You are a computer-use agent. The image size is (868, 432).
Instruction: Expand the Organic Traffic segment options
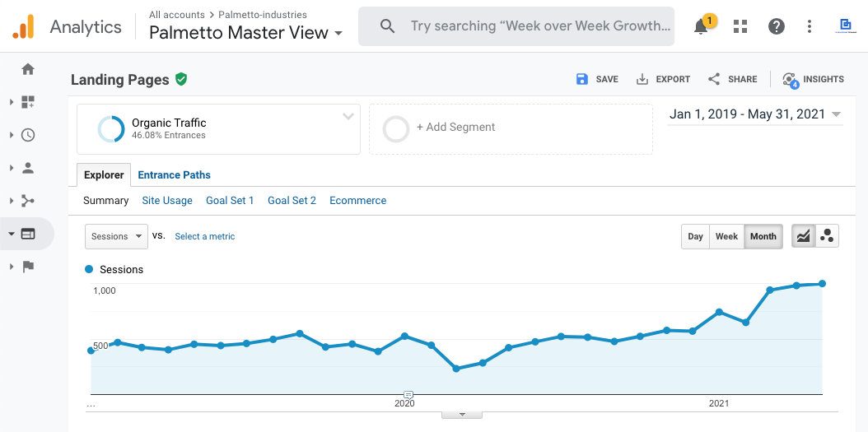tap(348, 117)
